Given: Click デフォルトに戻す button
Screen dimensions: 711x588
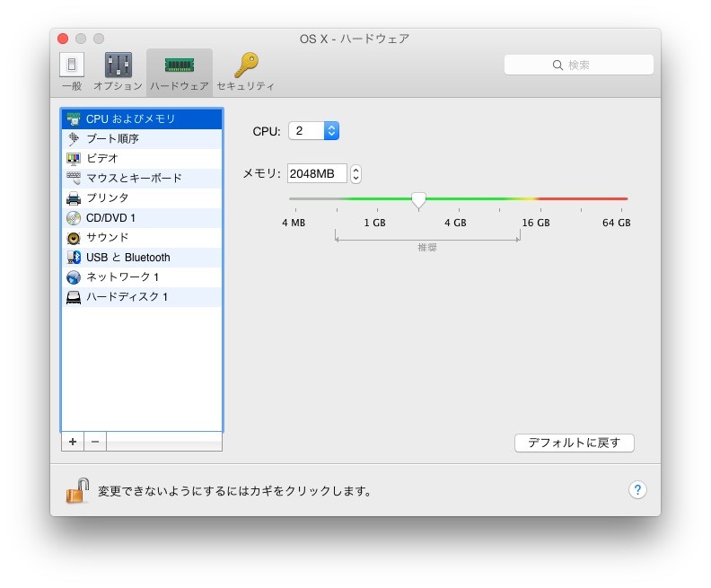Looking at the screenshot, I should (574, 443).
